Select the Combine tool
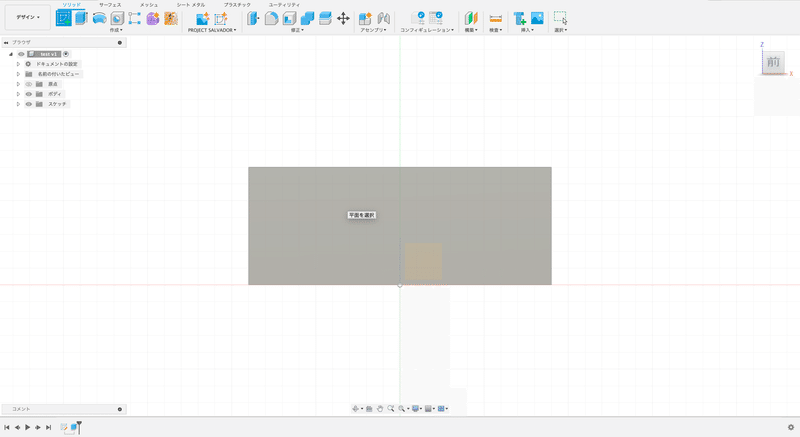This screenshot has width=800, height=437. 307,18
